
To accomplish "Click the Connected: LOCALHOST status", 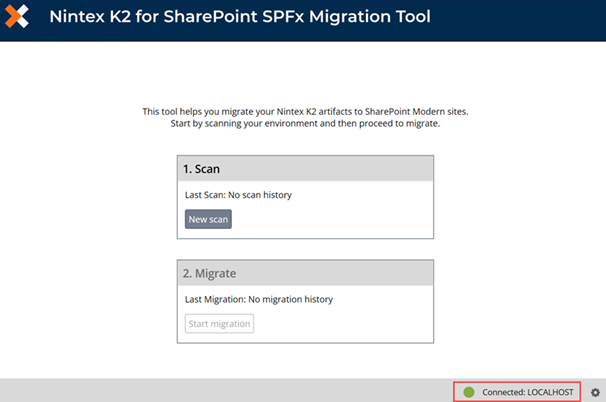I will pos(517,392).
